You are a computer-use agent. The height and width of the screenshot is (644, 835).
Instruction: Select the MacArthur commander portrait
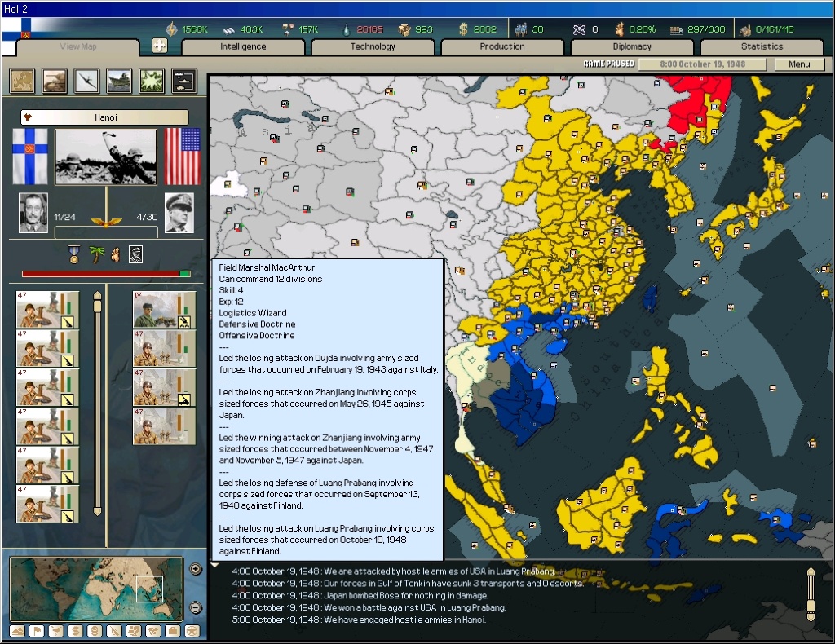pyautogui.click(x=179, y=213)
